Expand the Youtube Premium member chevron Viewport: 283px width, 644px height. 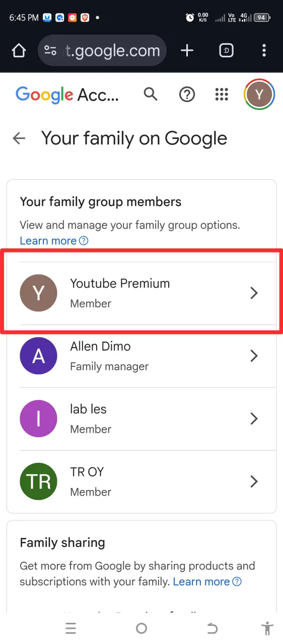click(x=254, y=293)
